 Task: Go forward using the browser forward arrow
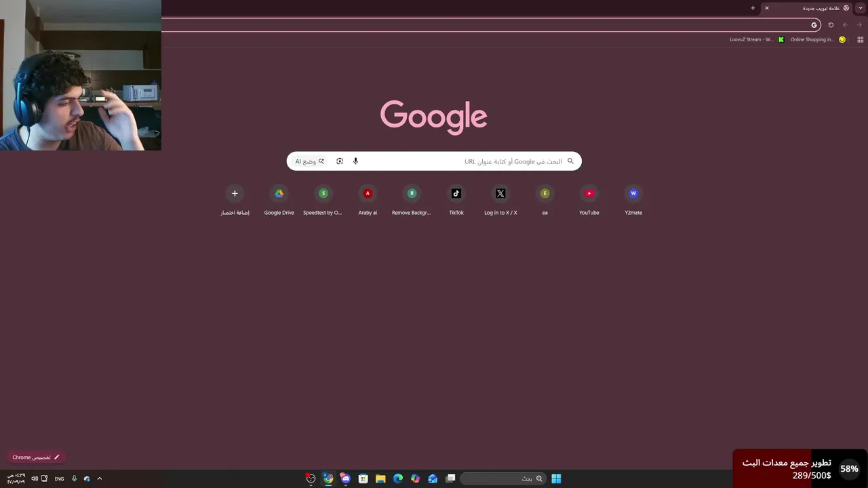coord(859,25)
